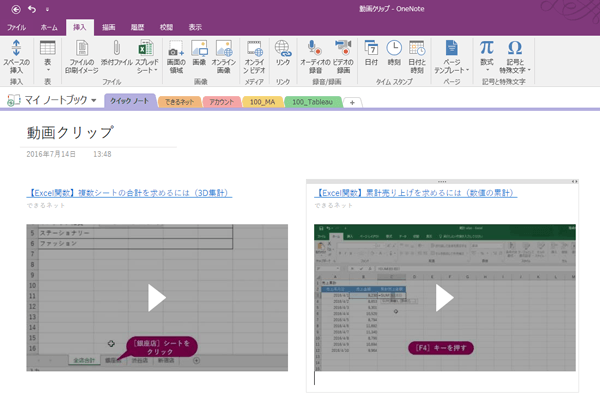The image size is (600, 400).
Task: Click the Insert Space icon
Action: (16, 48)
